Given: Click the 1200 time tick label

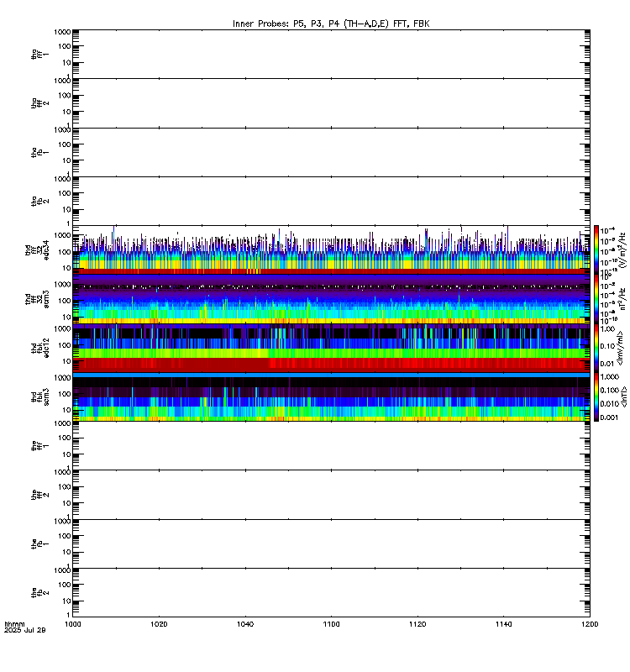Looking at the screenshot, I should pyautogui.click(x=590, y=624).
